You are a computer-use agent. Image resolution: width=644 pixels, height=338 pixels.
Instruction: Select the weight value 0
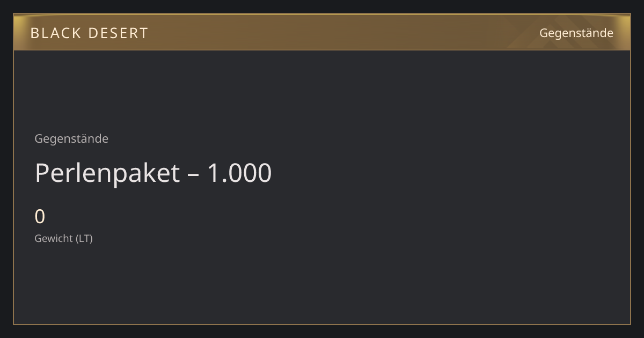40,217
